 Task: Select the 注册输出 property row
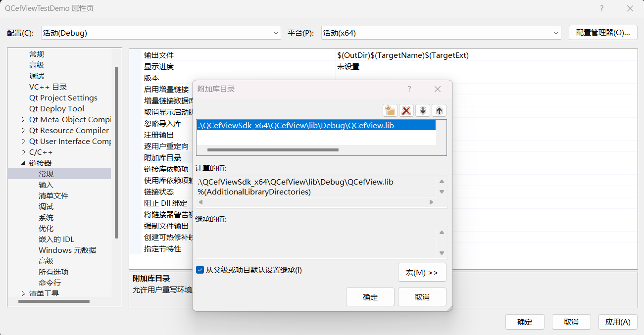click(x=162, y=135)
